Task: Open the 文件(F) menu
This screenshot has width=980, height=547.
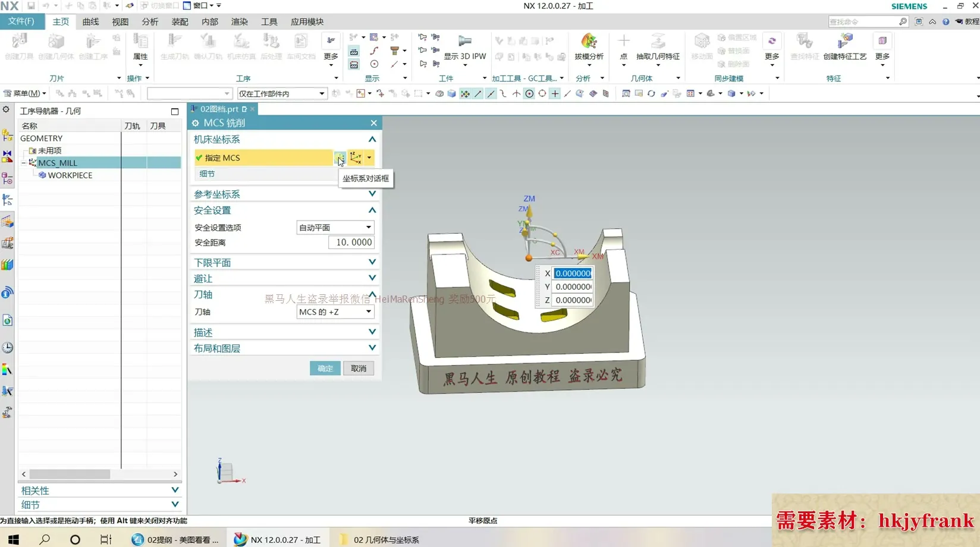Action: coord(21,21)
